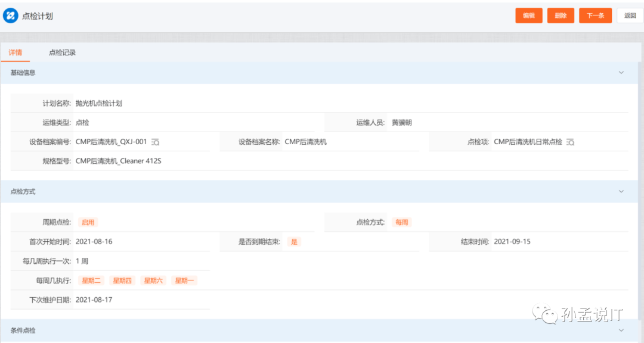Click the 返回 button
The width and height of the screenshot is (644, 343).
(629, 15)
